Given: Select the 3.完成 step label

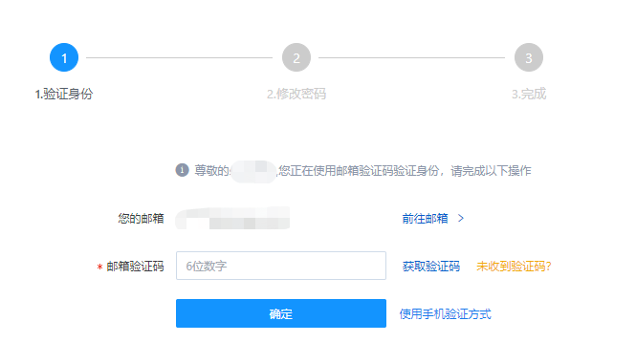Looking at the screenshot, I should coord(529,94).
